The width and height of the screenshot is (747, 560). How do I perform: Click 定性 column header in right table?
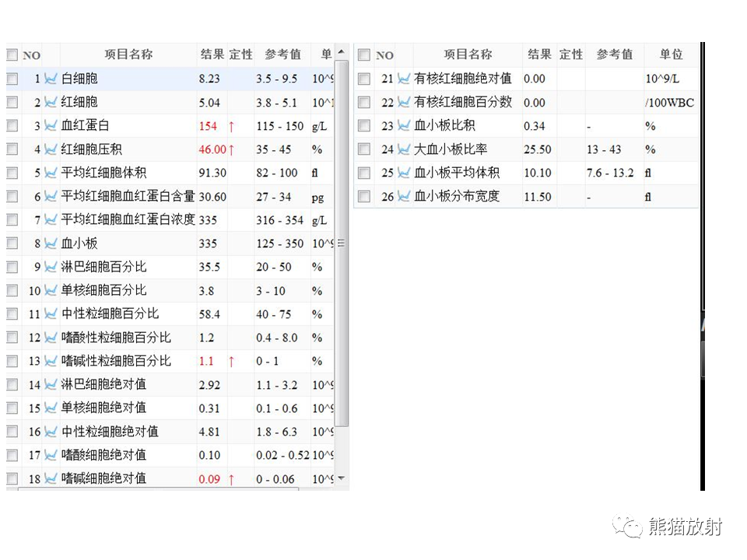coord(570,54)
